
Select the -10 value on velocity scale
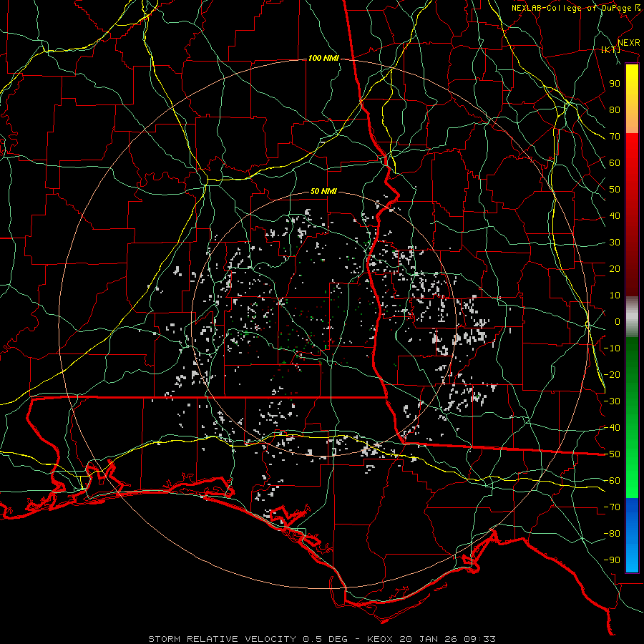click(x=612, y=348)
